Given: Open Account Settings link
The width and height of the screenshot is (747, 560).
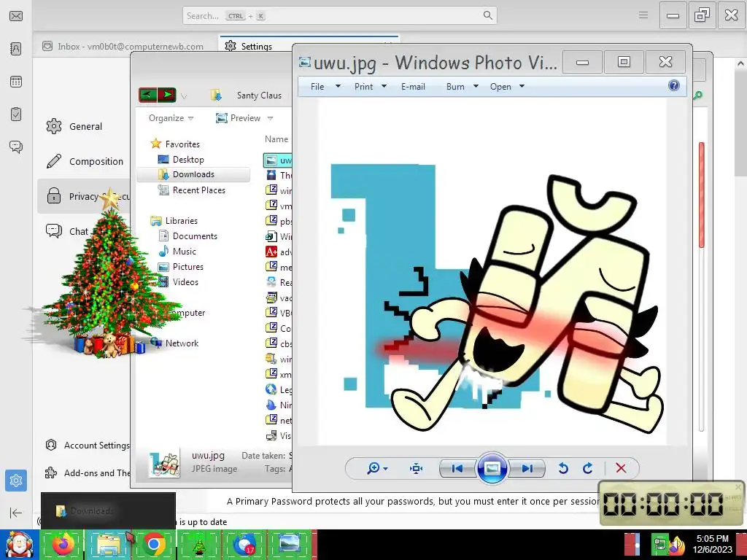Looking at the screenshot, I should 87,446.
